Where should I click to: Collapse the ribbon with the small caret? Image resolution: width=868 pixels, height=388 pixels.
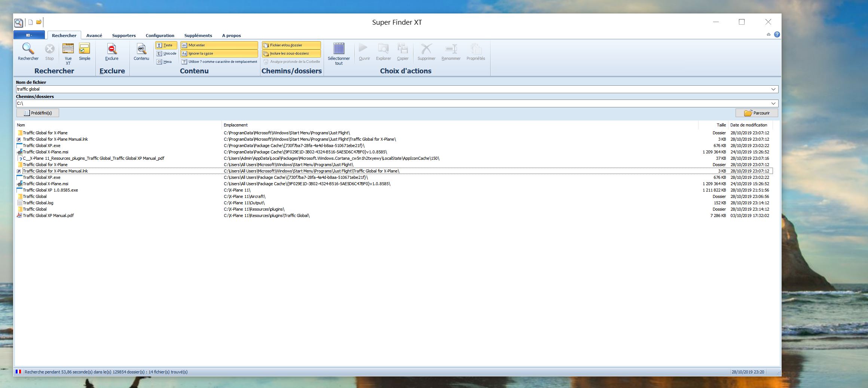768,34
